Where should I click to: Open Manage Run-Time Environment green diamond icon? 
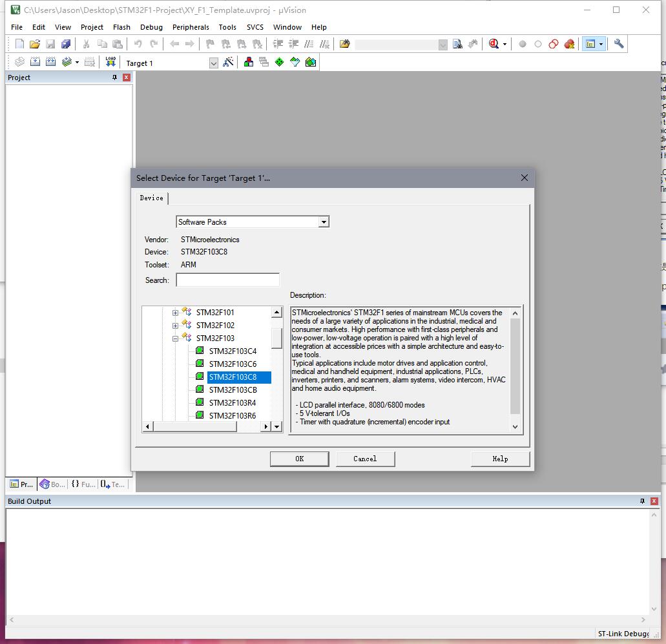coord(280,62)
